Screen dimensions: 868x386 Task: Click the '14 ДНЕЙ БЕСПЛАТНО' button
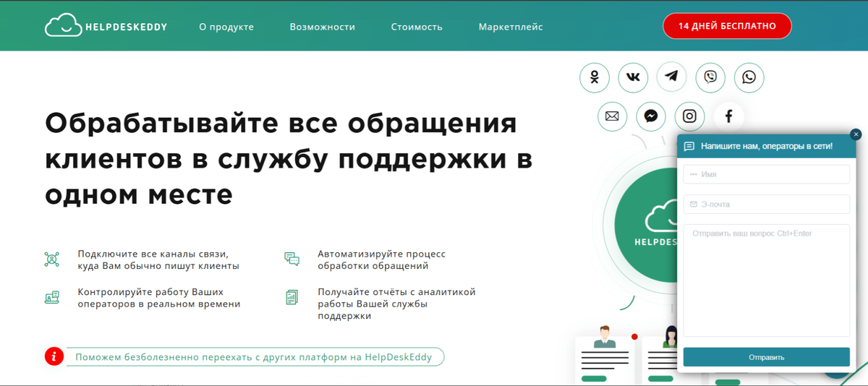pyautogui.click(x=727, y=26)
